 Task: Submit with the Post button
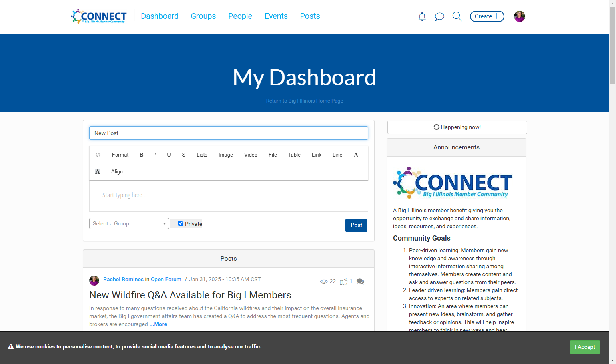(356, 225)
